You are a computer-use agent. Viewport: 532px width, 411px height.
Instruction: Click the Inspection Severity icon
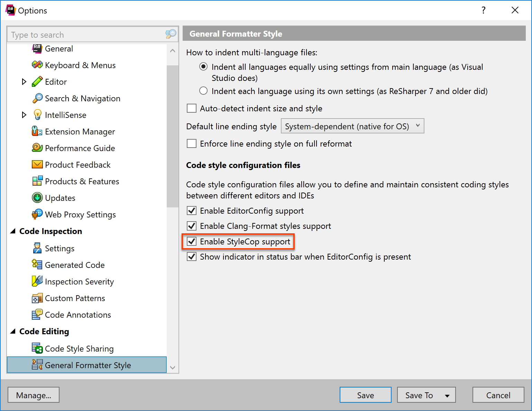coord(37,281)
